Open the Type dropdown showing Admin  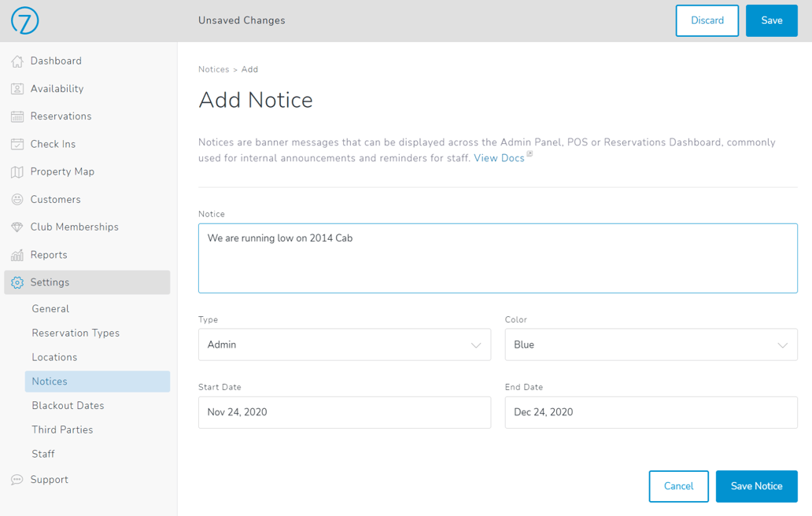344,345
